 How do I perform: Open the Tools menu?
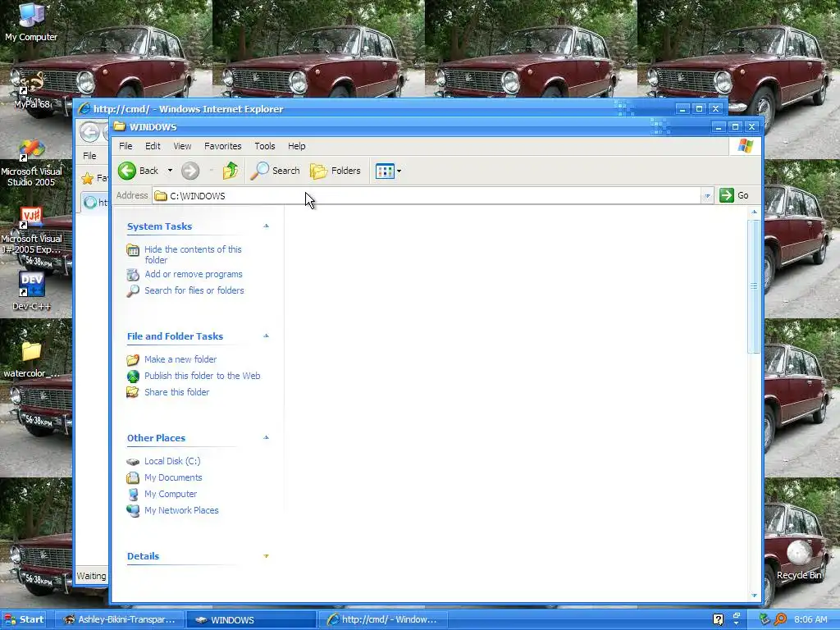265,146
